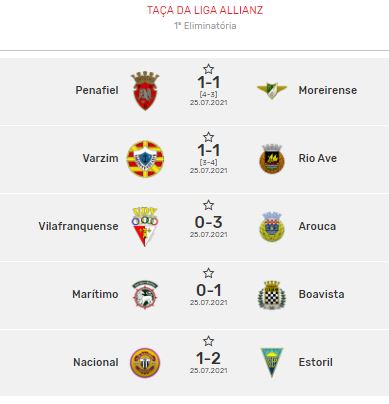Mark Marítimo vs Boavista as favorite
The image size is (389, 404).
pos(208,273)
